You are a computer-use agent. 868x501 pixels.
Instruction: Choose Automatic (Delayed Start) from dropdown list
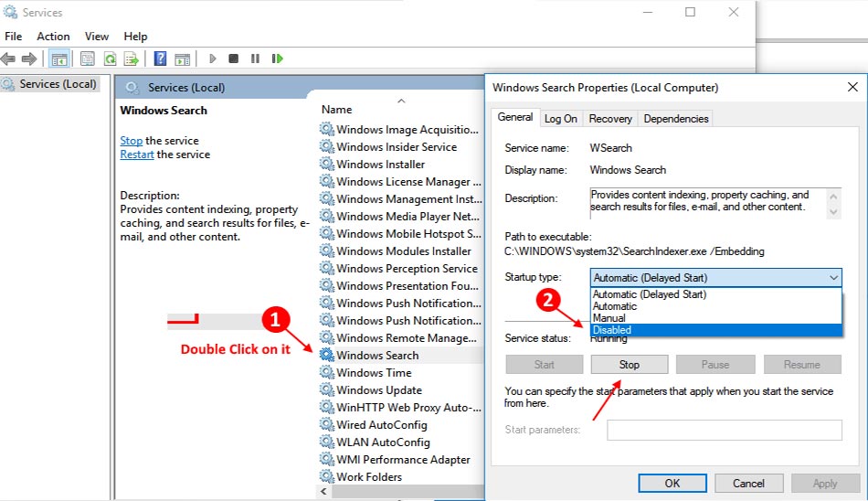click(x=715, y=294)
